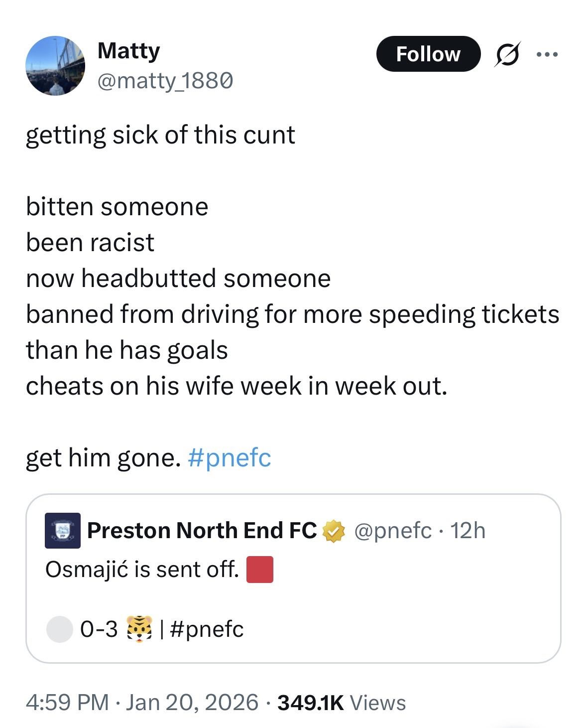Open Matty's profile avatar picture
Image resolution: width=587 pixels, height=728 pixels.
pyautogui.click(x=55, y=65)
